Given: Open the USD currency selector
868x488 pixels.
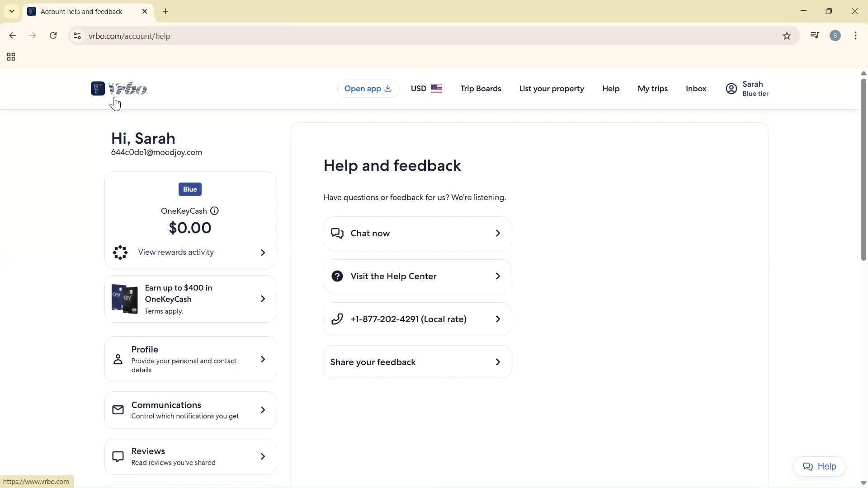Looking at the screenshot, I should 426,89.
